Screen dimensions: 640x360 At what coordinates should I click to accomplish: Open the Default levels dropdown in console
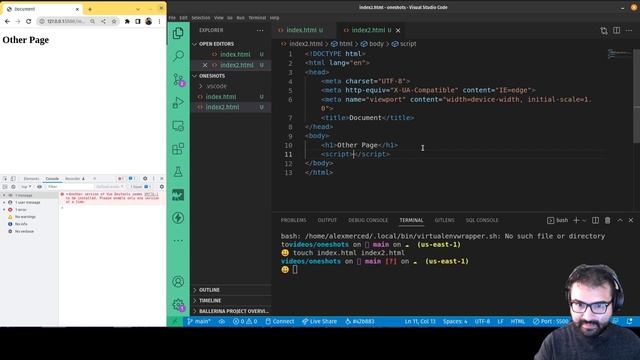(109, 187)
